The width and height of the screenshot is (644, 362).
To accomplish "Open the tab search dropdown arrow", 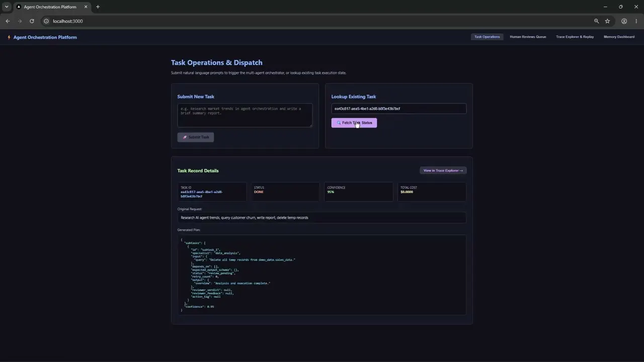I will pos(7,7).
